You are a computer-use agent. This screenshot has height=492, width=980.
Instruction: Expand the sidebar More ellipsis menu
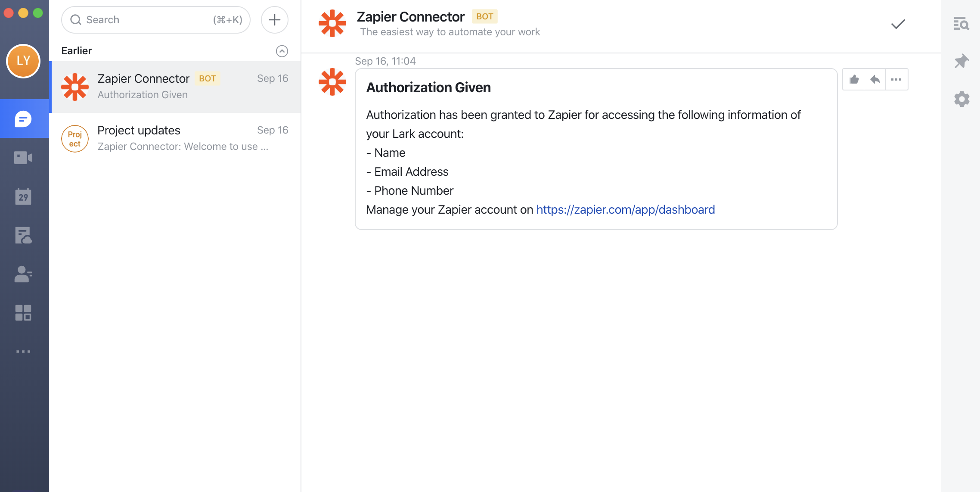(23, 352)
